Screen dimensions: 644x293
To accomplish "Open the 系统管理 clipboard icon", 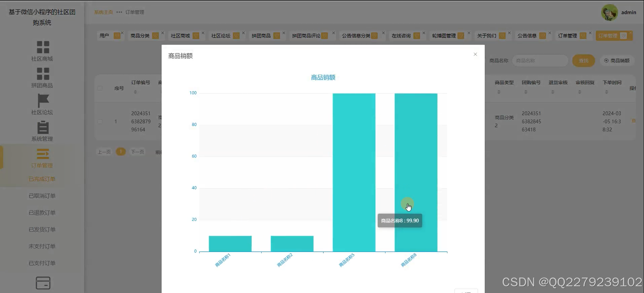I will (43, 127).
